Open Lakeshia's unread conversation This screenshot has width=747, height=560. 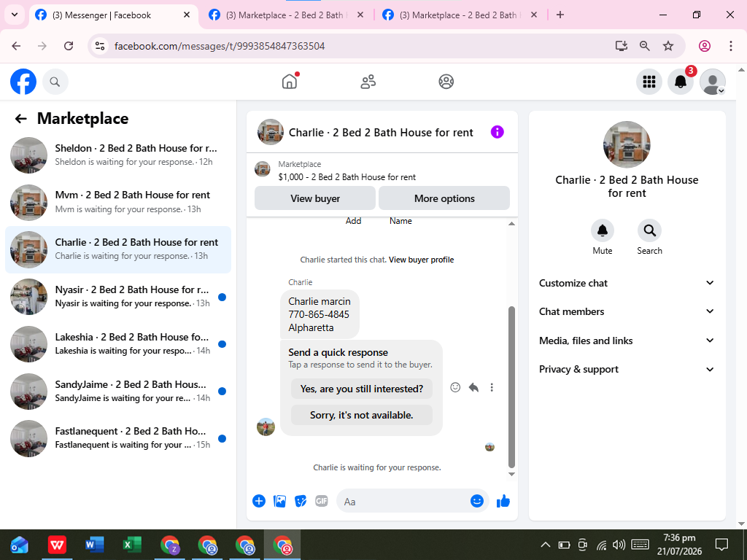click(117, 343)
